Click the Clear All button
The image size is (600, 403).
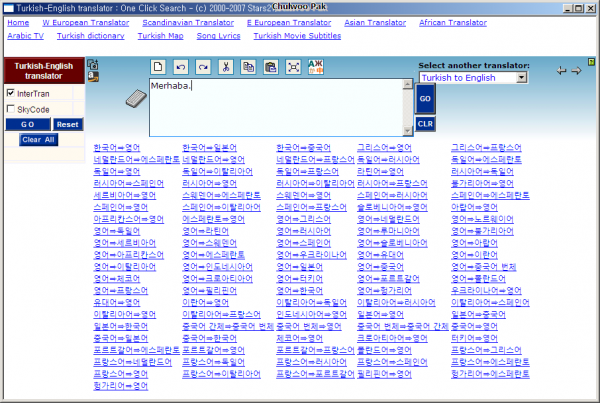(38, 140)
